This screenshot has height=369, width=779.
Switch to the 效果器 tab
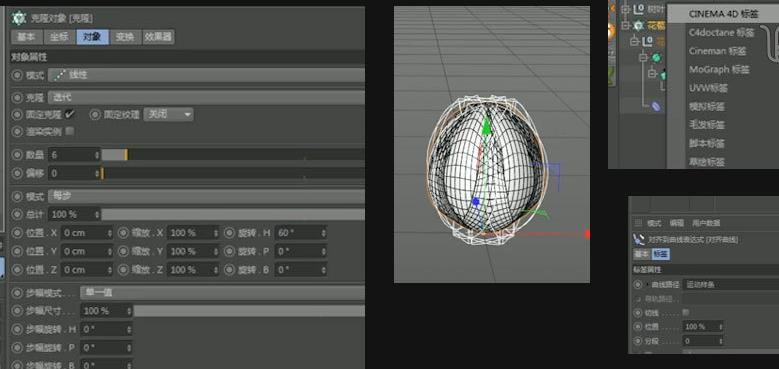pos(158,37)
